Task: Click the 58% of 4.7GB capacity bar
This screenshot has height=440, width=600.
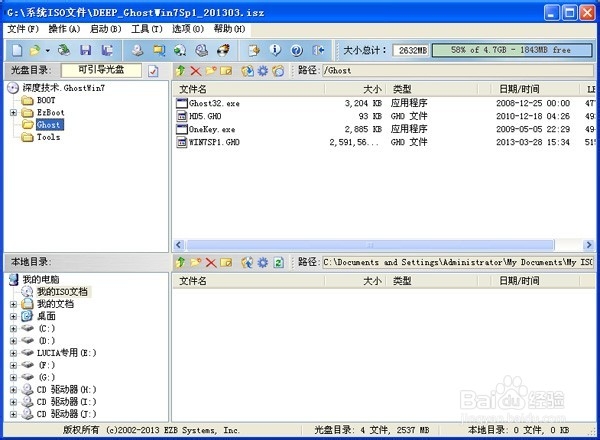Action: click(x=512, y=50)
